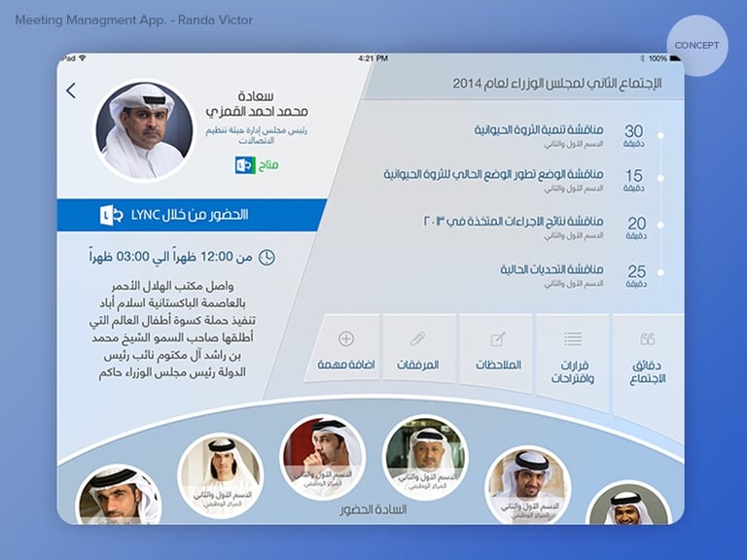Go back with the left chevron arrow
Image resolution: width=747 pixels, height=560 pixels.
71,90
